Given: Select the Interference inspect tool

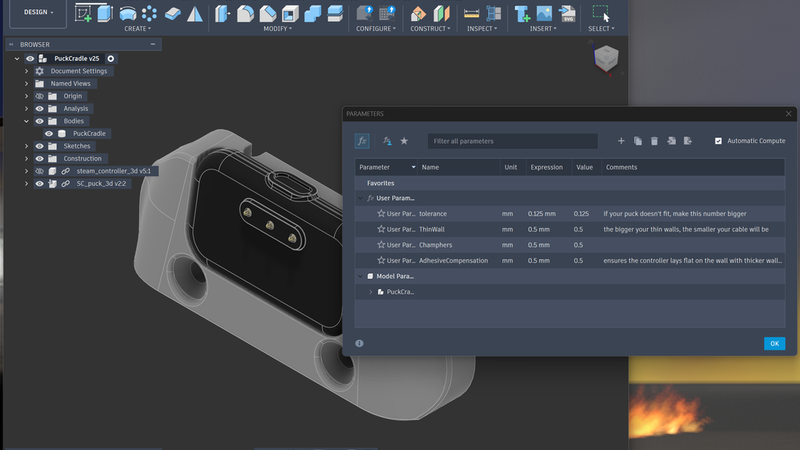Looking at the screenshot, I should point(493,13).
